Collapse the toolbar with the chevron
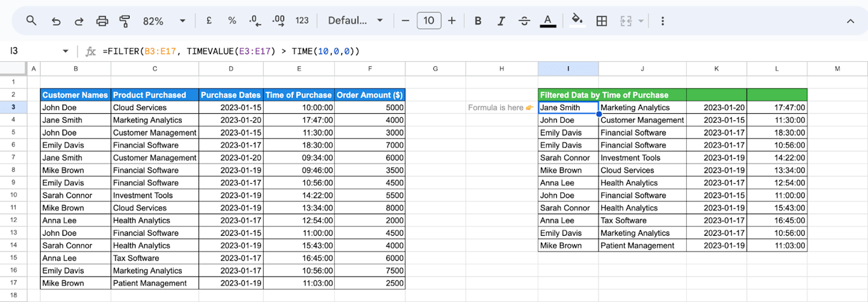 pos(850,21)
